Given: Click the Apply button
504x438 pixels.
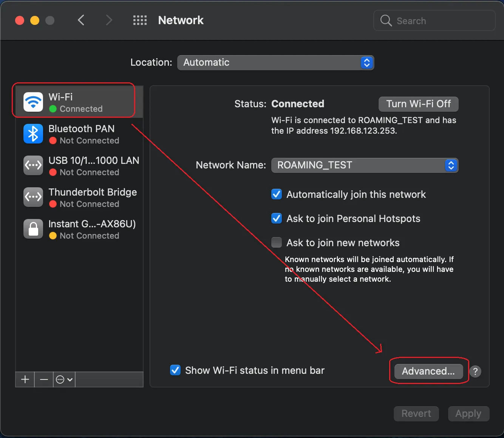Looking at the screenshot, I should pos(468,413).
